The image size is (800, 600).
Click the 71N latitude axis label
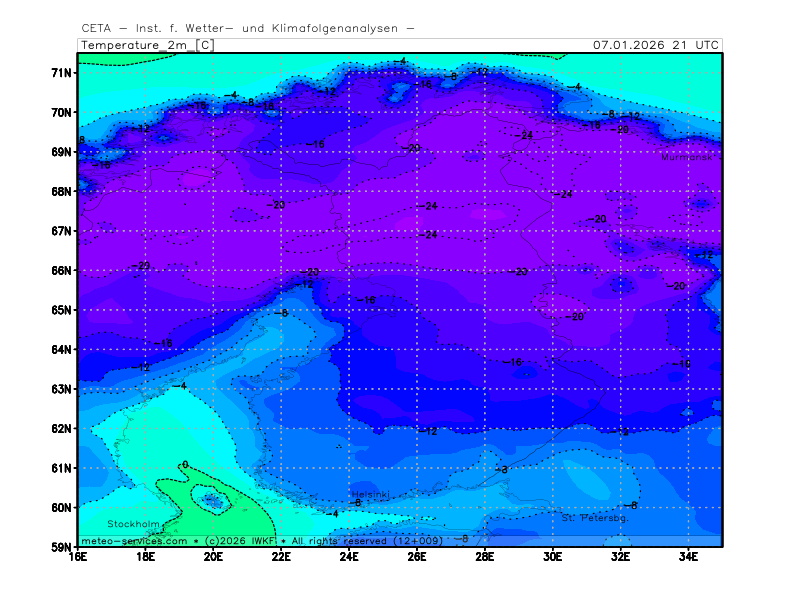coord(62,73)
